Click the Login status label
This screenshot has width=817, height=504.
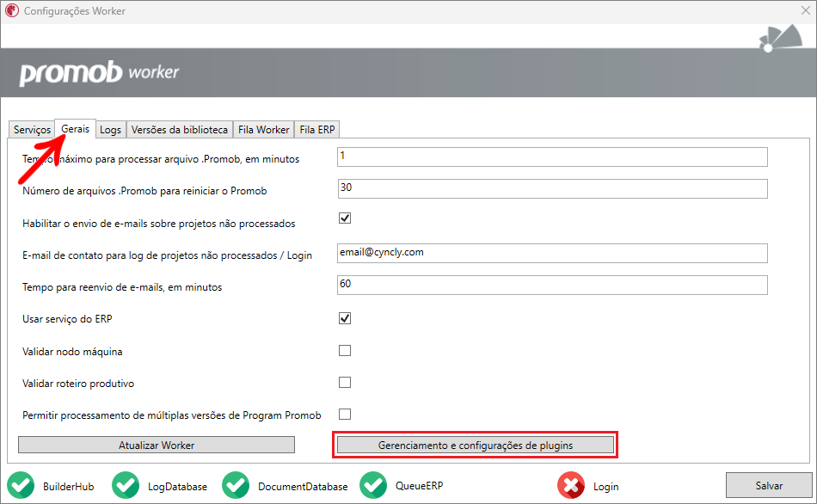click(x=606, y=486)
